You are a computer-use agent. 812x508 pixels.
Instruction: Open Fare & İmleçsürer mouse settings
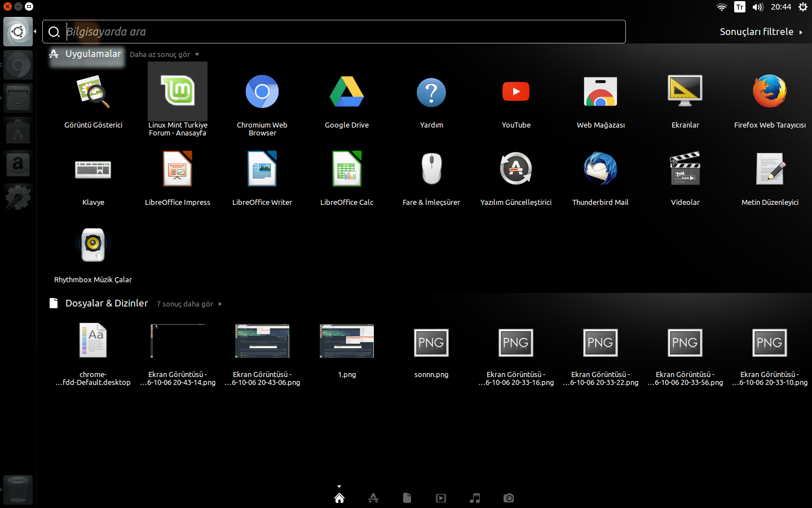[431, 168]
